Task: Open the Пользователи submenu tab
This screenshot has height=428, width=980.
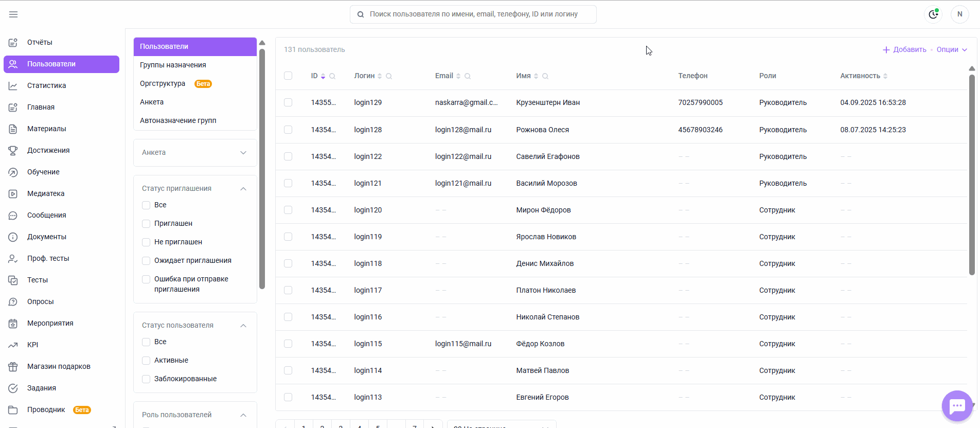Action: [195, 46]
